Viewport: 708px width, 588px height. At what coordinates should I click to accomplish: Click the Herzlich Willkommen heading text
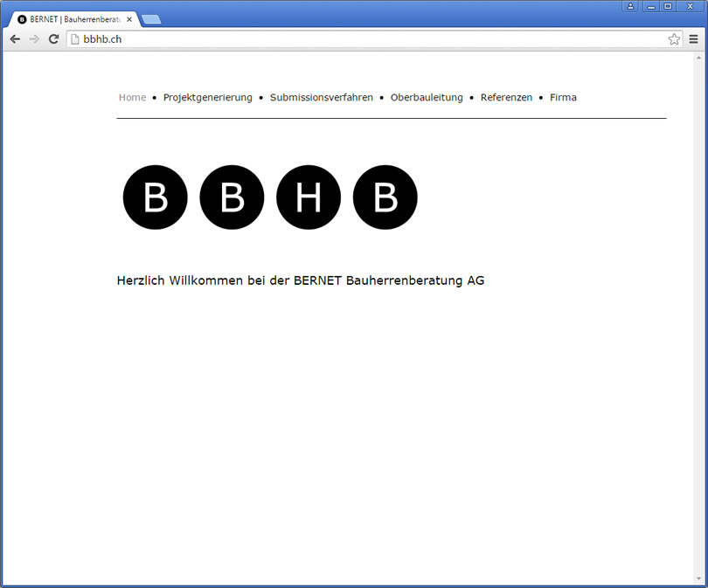(x=300, y=280)
